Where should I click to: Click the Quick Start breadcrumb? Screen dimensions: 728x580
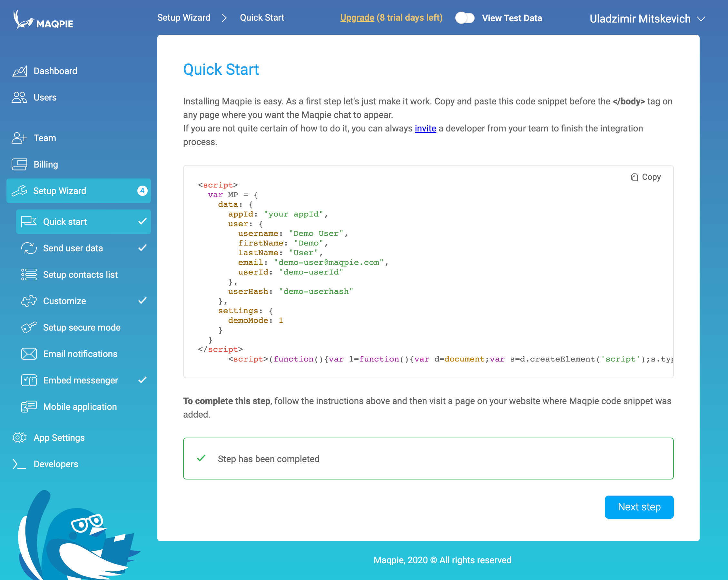click(262, 17)
